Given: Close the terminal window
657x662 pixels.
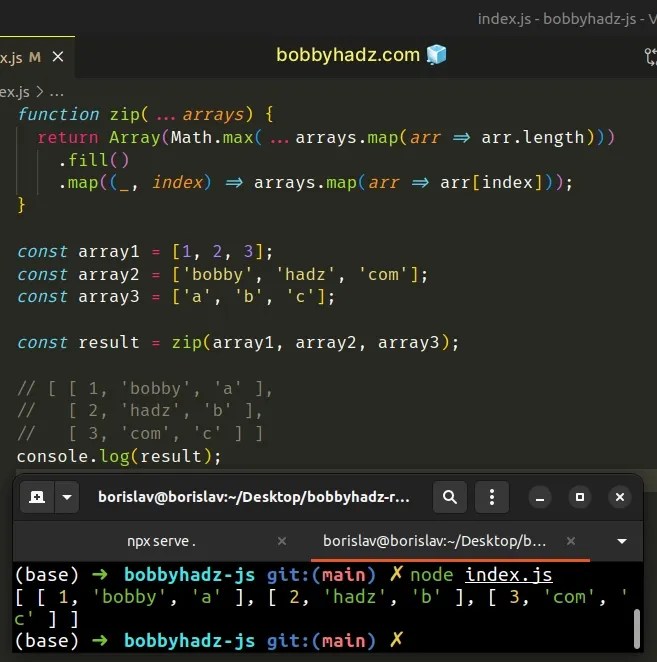Looking at the screenshot, I should (620, 497).
